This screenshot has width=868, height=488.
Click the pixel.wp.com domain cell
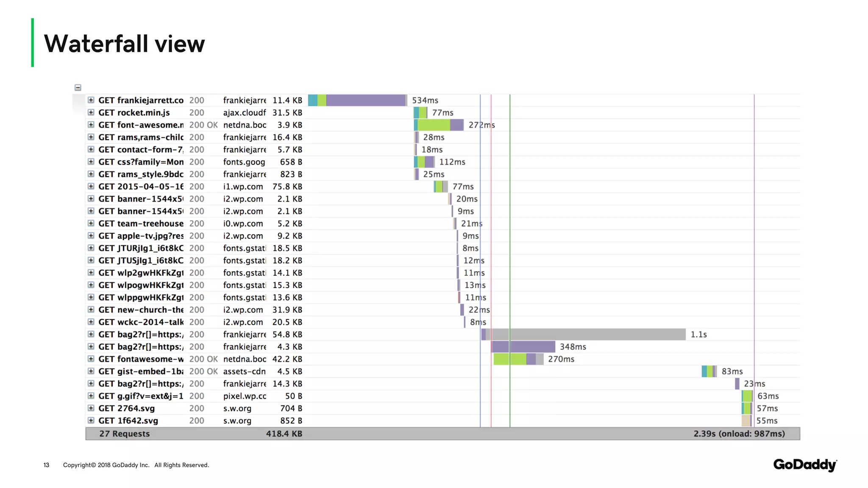tap(245, 396)
